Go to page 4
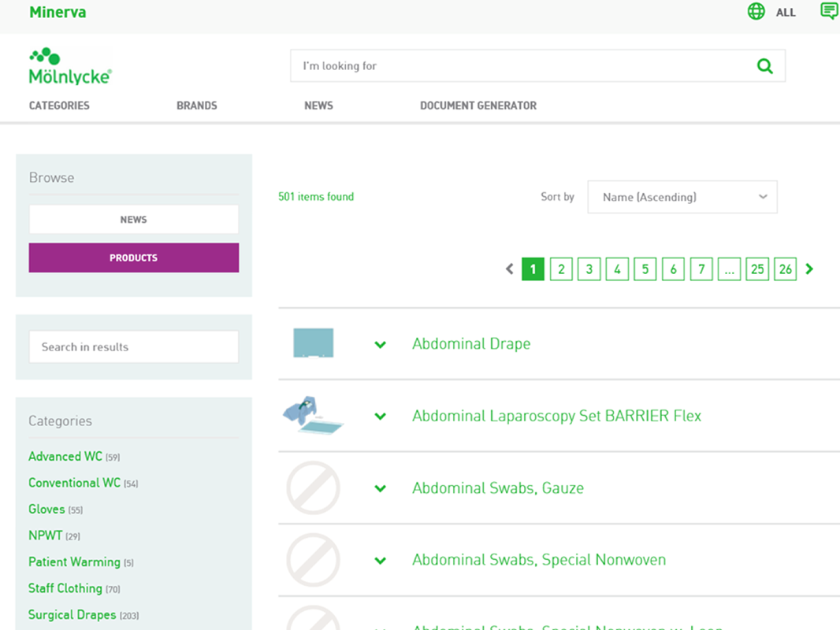This screenshot has width=840, height=630. 617,269
